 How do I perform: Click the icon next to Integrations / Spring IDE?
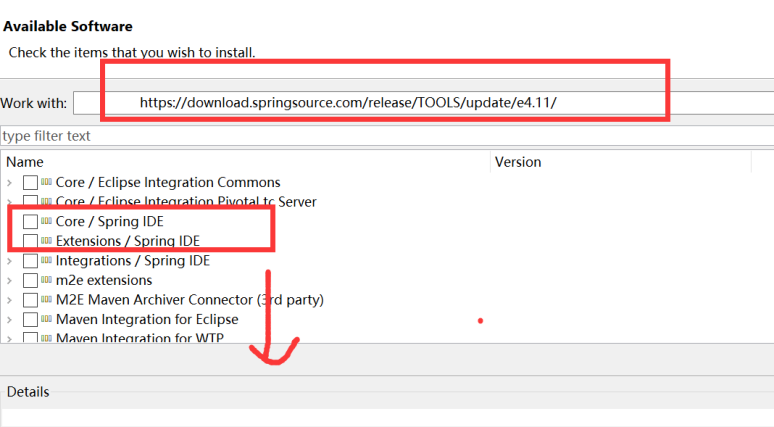tap(47, 261)
